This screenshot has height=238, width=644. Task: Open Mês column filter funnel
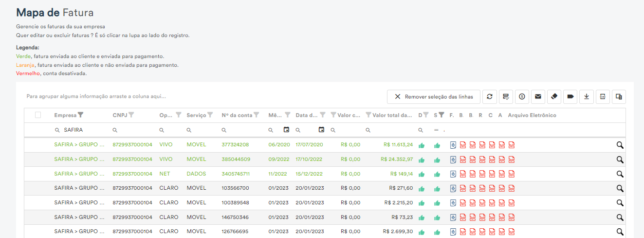(288, 115)
